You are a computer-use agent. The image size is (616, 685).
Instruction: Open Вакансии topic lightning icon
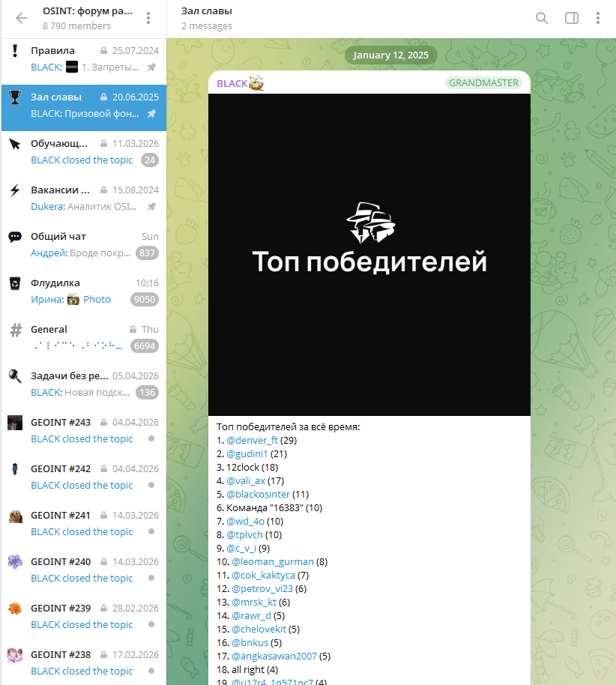point(15,190)
